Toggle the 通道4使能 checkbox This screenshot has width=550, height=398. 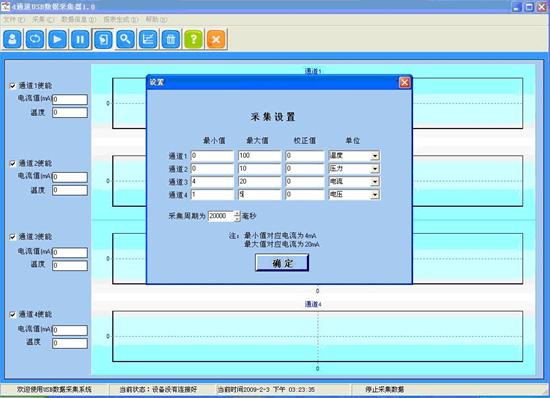[13, 315]
